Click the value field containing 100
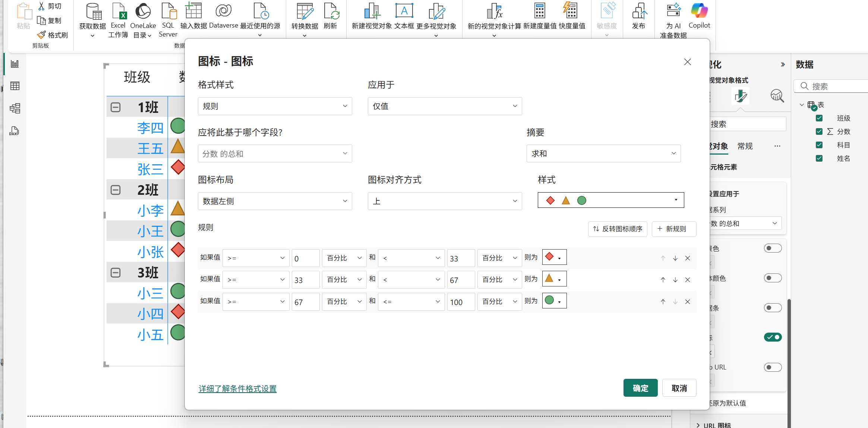Viewport: 868px width, 428px height. 461,302
